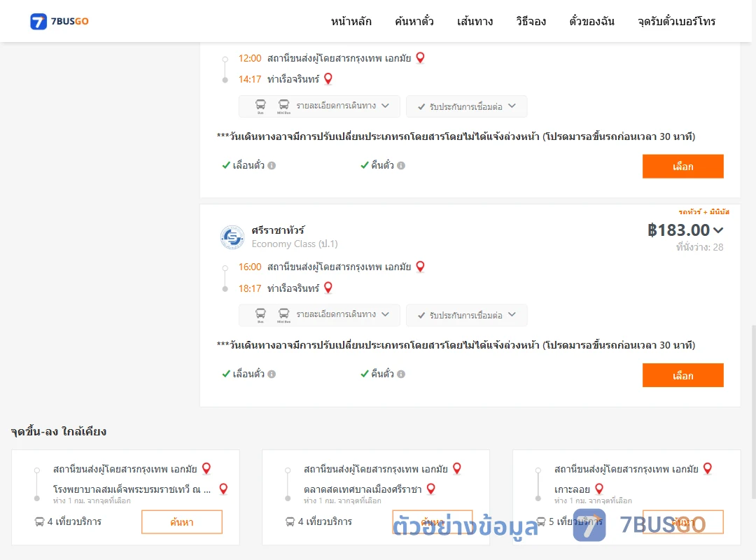
Task: Click the Ekkamai station pin in the ตลาดสดเทศบาลเมืองศรีราชา nearby card
Action: [x=457, y=468]
